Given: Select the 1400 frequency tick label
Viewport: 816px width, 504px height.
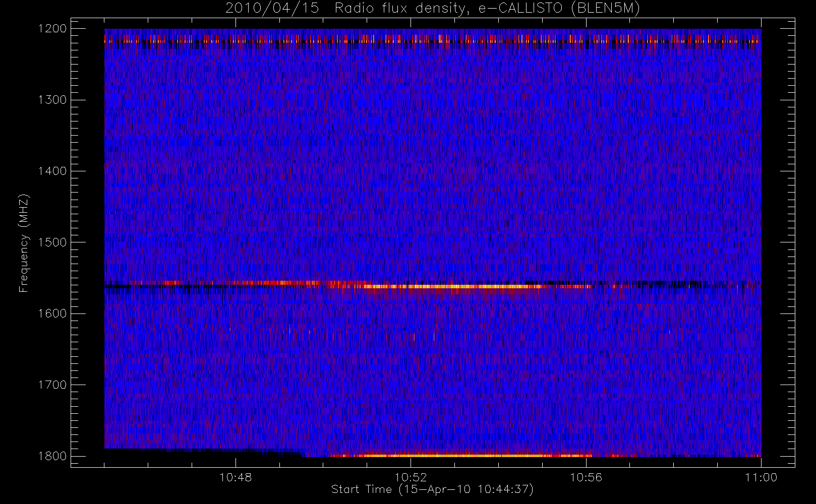Looking at the screenshot, I should point(52,171).
